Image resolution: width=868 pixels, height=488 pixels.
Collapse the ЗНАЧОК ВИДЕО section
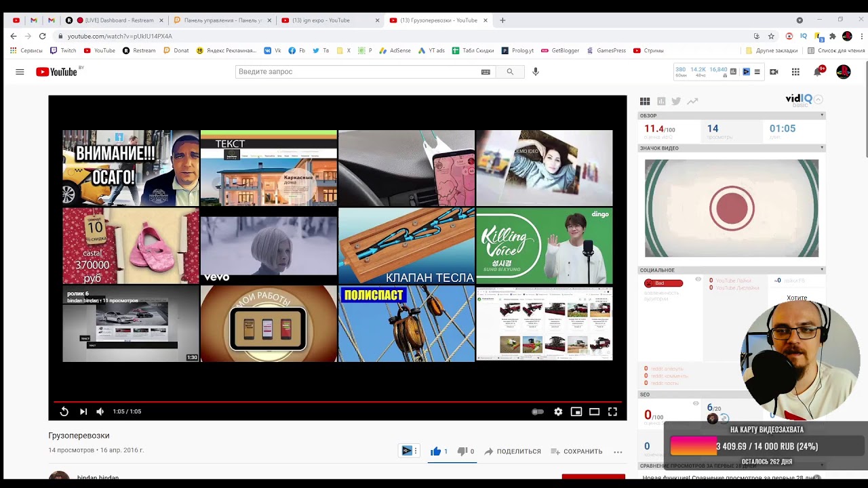click(x=822, y=148)
